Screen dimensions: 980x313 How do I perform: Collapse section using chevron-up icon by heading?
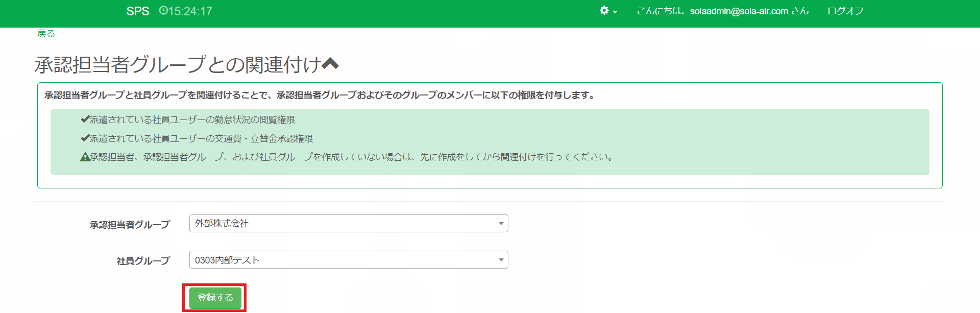(x=330, y=64)
